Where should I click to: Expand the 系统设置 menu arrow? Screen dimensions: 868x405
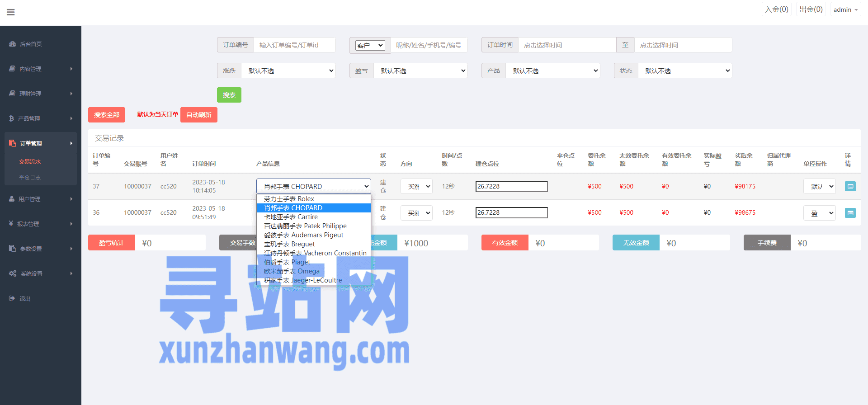(x=71, y=273)
